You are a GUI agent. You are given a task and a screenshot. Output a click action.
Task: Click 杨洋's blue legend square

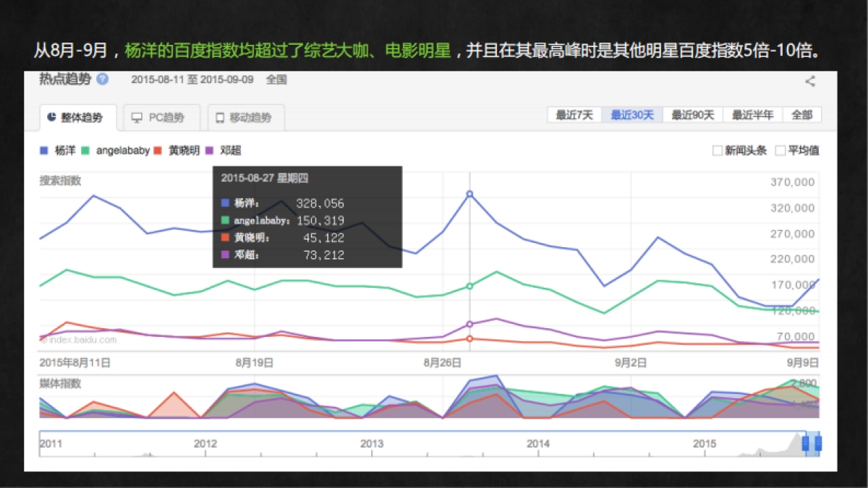pyautogui.click(x=41, y=150)
